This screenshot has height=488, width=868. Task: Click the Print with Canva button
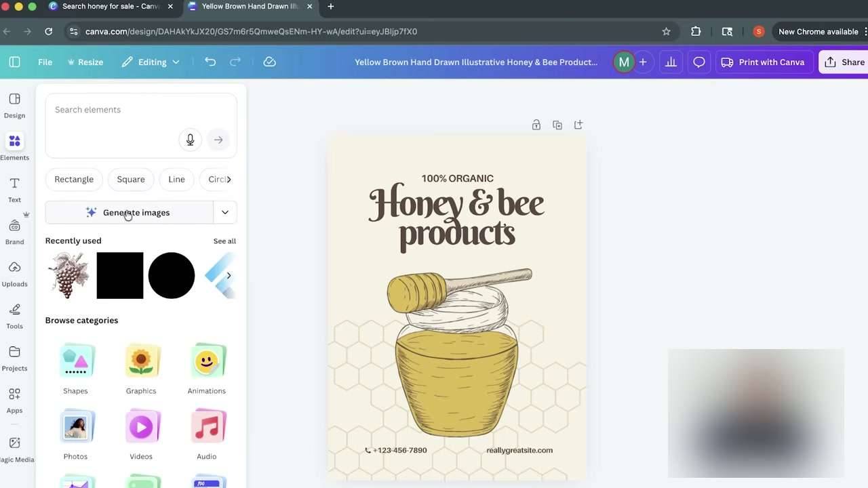[x=763, y=62]
